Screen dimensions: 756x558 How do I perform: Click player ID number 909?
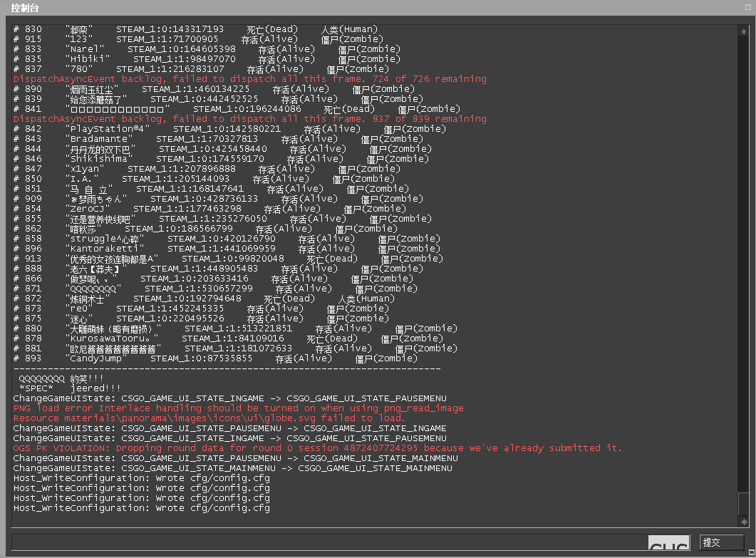tap(33, 199)
